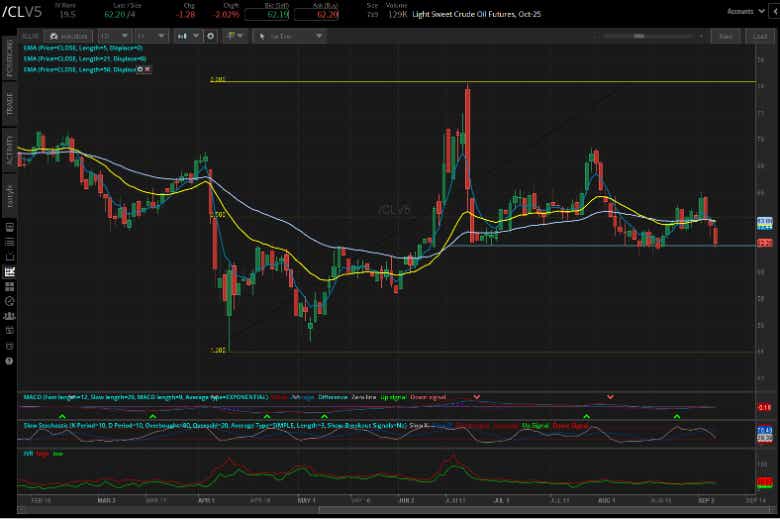The image size is (780, 520).
Task: Remove the EMA Length=50 study red X
Action: pos(147,69)
